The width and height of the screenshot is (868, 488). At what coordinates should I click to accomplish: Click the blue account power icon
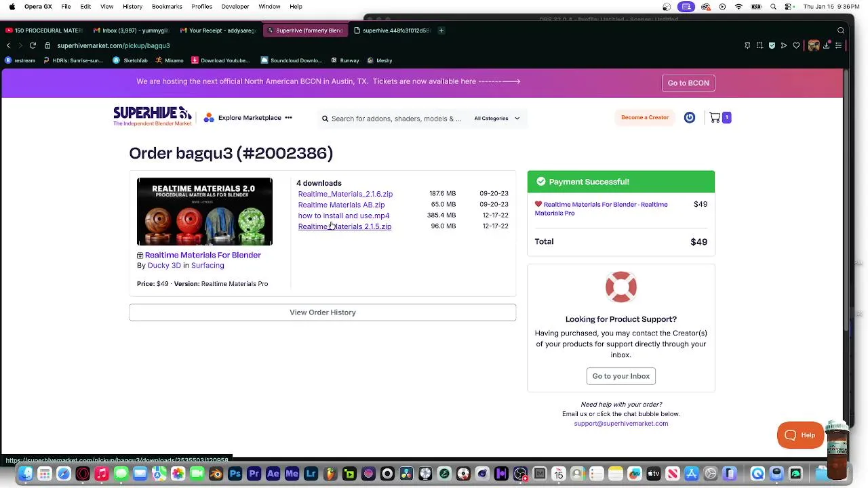pos(690,117)
